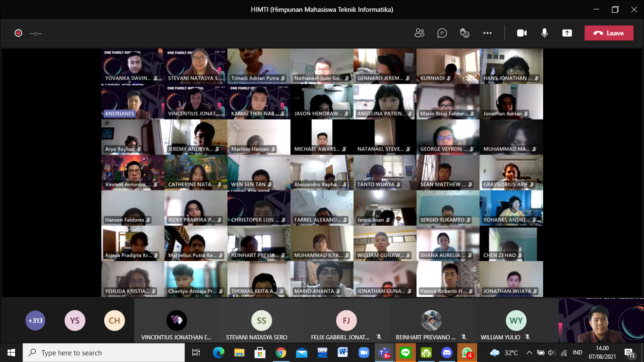The height and width of the screenshot is (362, 644).
Task: Open Microsoft Teams from the taskbar
Action: (385, 353)
